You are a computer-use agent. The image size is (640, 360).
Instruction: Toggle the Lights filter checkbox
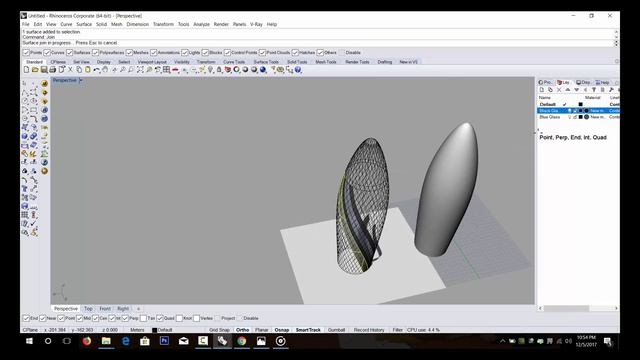(x=185, y=53)
